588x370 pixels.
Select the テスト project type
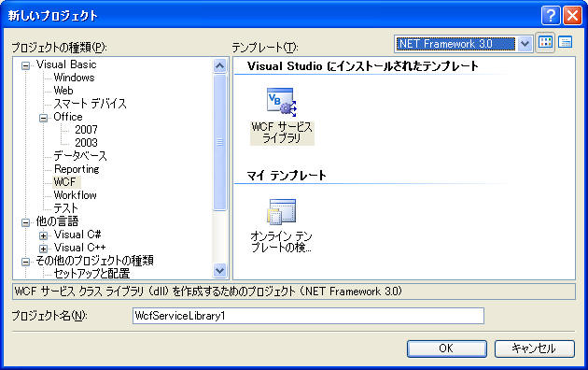(65, 208)
